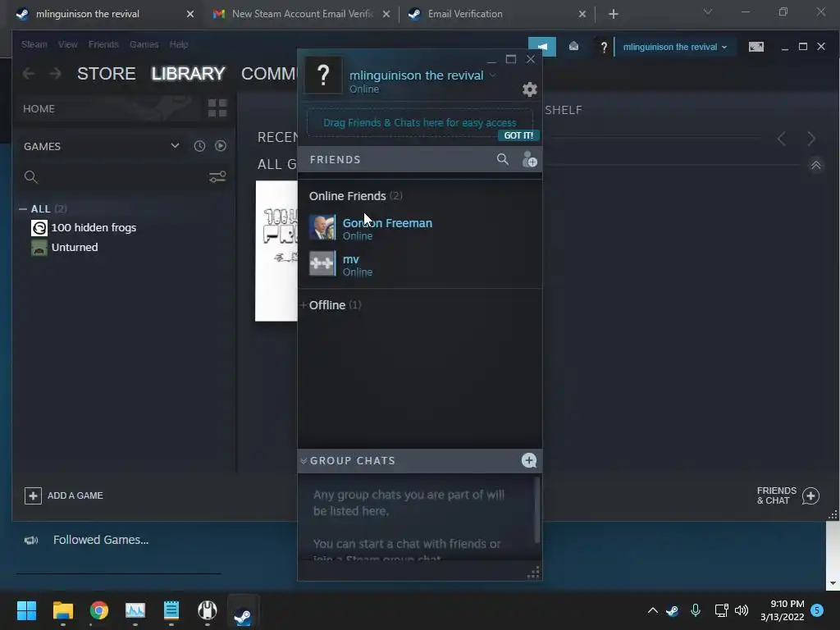Expand the GAMES filter dropdown
This screenshot has height=630, width=840.
pyautogui.click(x=175, y=146)
